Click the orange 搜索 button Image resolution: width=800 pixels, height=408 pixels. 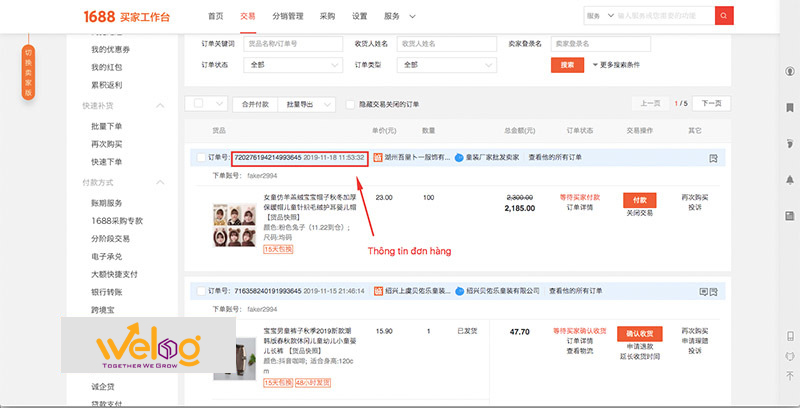[x=567, y=65]
